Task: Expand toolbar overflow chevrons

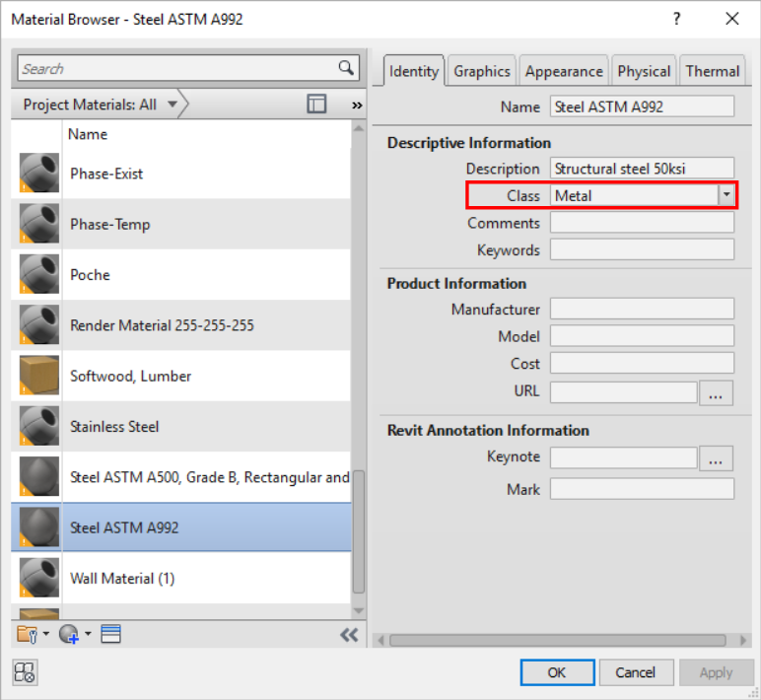Action: (357, 105)
